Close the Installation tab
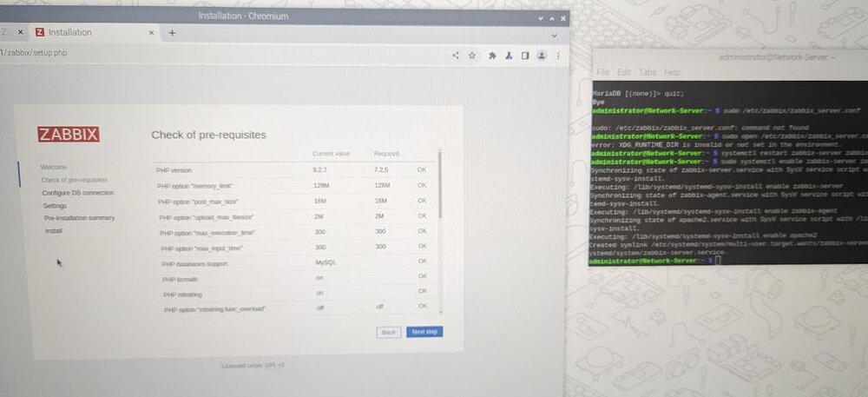This screenshot has width=868, height=397. [151, 33]
